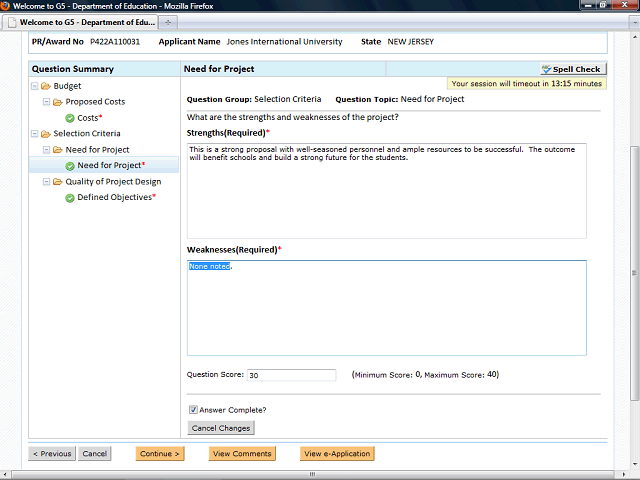Click the horizontal scrollbar thumb at bottom
The width and height of the screenshot is (640, 480).
[313, 474]
